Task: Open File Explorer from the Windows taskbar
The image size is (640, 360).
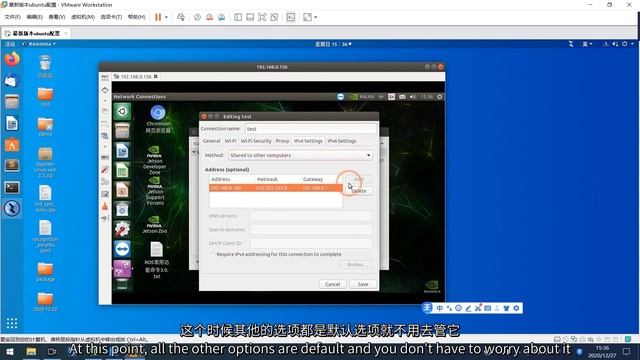Action: 31,351
